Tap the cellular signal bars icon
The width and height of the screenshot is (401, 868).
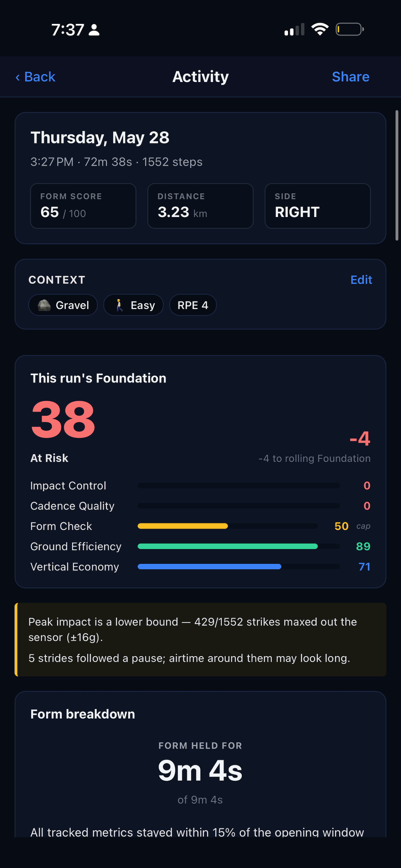pos(294,29)
